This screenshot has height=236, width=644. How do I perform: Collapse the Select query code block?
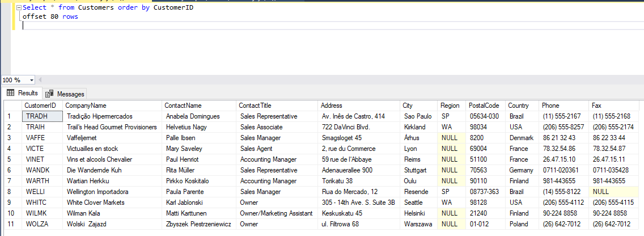pyautogui.click(x=18, y=8)
